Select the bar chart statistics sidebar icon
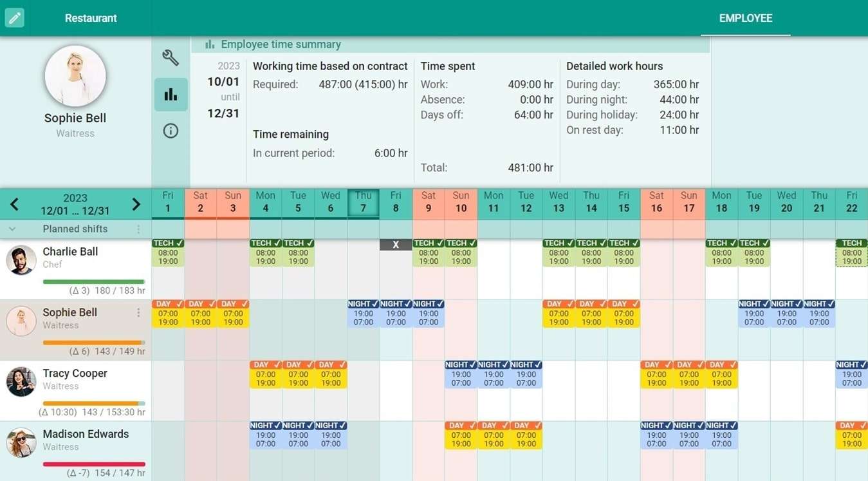This screenshot has height=481, width=868. pyautogui.click(x=171, y=95)
